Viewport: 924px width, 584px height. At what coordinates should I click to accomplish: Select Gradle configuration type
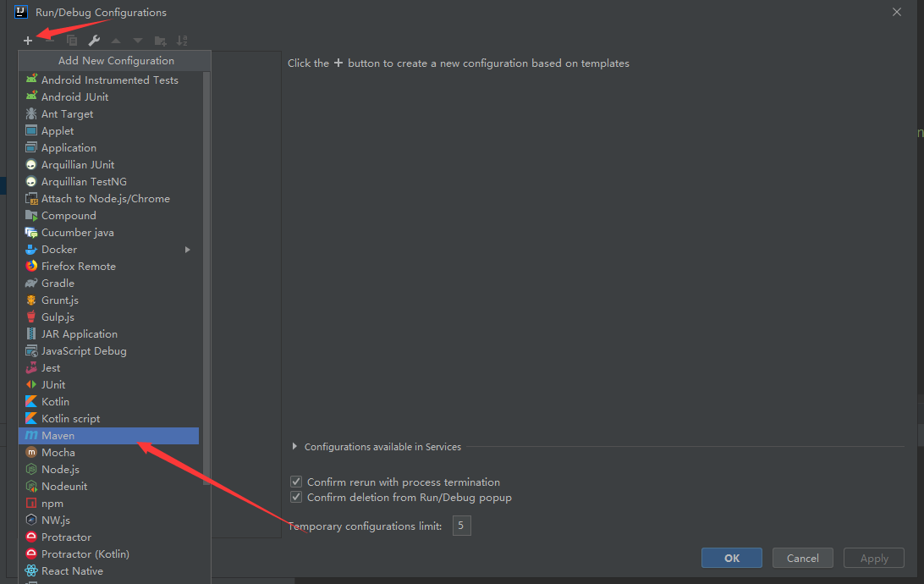(109, 284)
